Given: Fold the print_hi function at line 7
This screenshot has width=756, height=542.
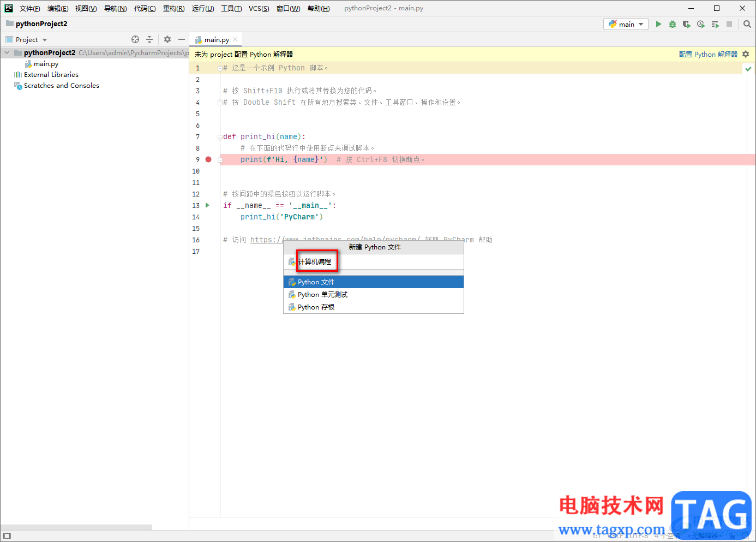Looking at the screenshot, I should tap(220, 137).
